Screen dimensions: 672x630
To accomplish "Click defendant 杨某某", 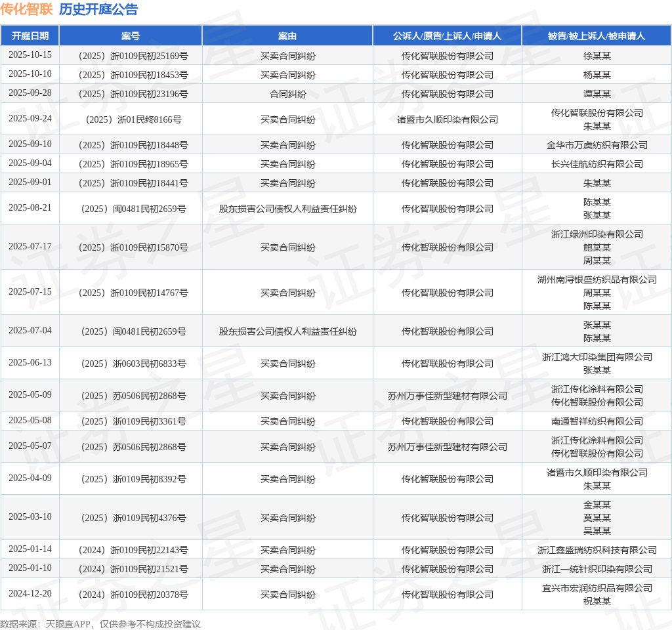I will click(x=597, y=75).
